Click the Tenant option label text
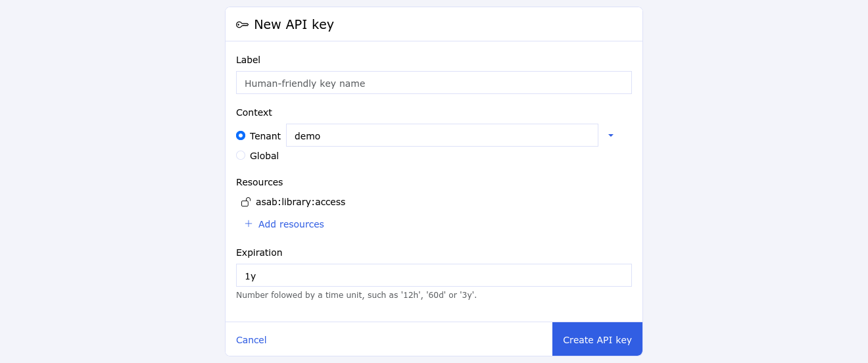The height and width of the screenshot is (363, 868). [265, 136]
